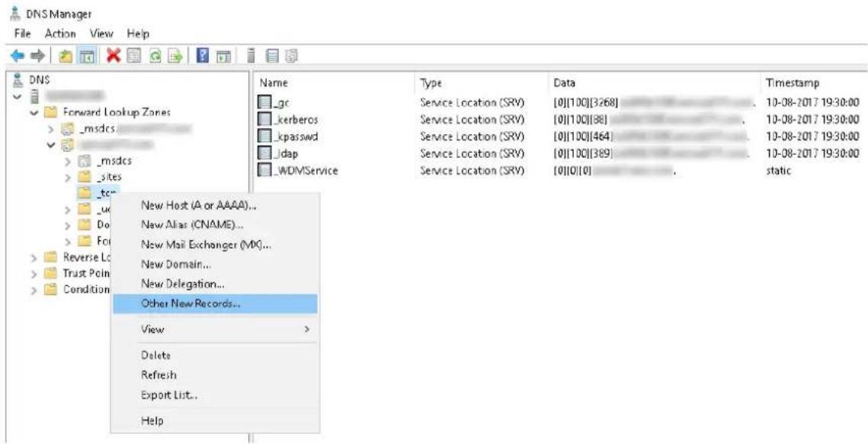
Task: Click the 'static' timestamp cell
Action: (x=778, y=171)
